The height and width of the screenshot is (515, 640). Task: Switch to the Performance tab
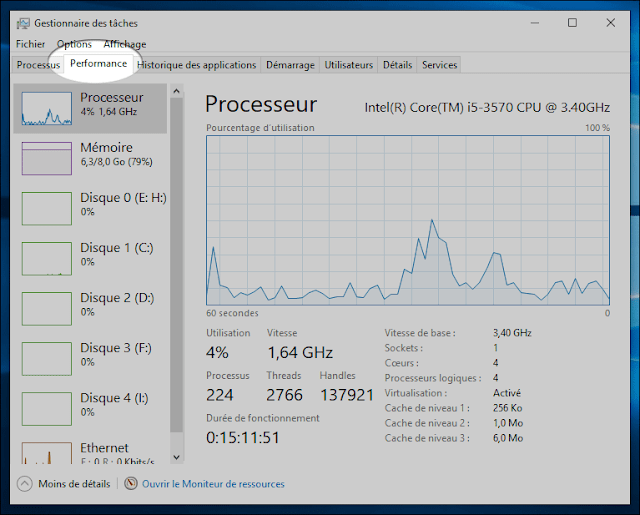click(x=98, y=64)
